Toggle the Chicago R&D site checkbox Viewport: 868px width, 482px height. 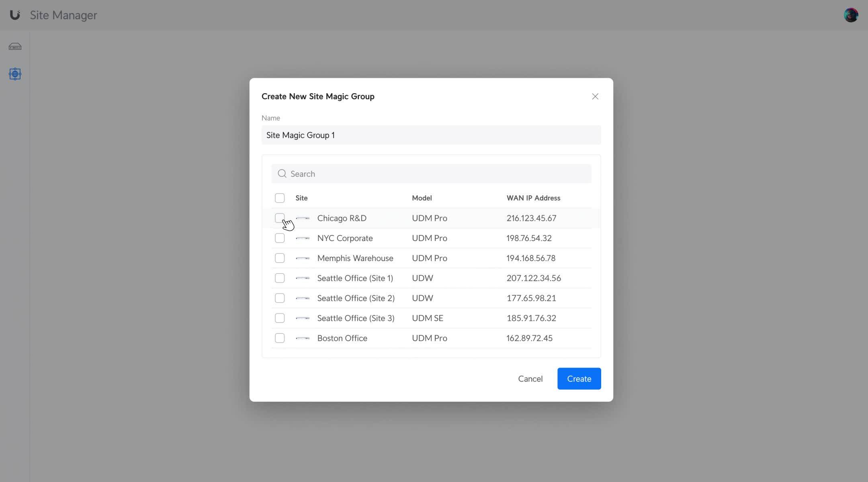(x=279, y=218)
